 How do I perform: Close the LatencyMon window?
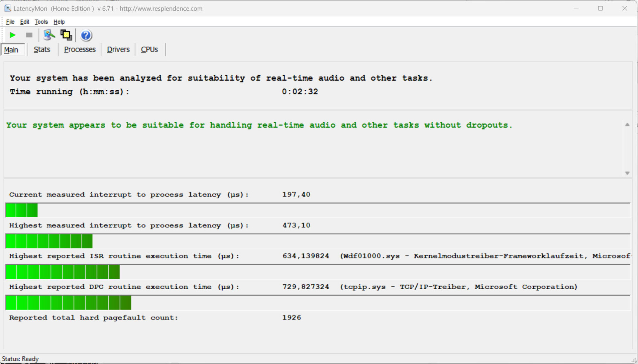coord(625,8)
